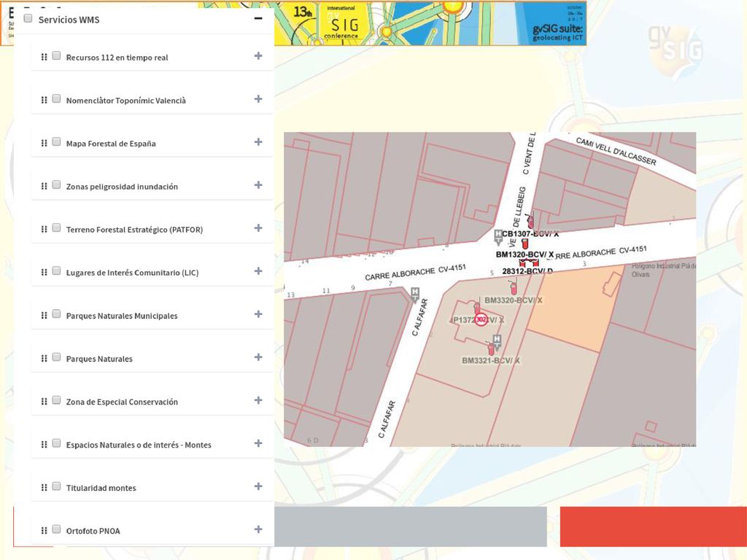This screenshot has height=560, width=747.
Task: Toggle the Servicios WMS group checkbox
Action: [x=28, y=18]
